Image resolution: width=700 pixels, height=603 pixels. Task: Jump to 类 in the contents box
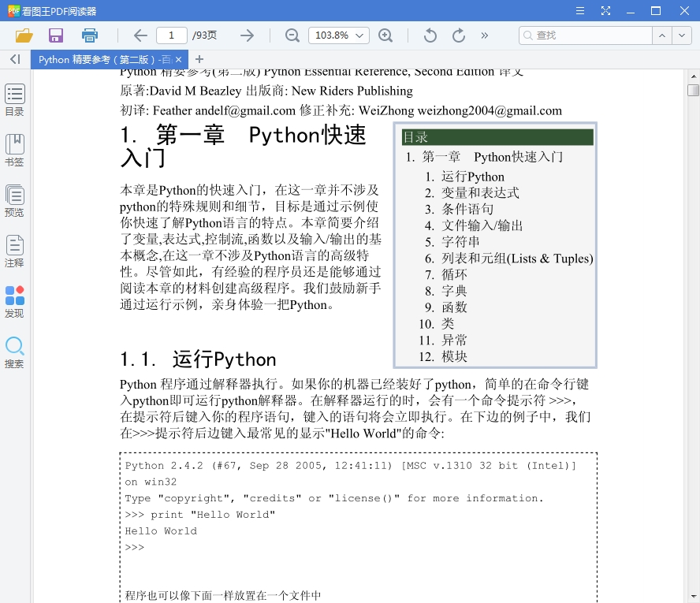click(x=448, y=324)
